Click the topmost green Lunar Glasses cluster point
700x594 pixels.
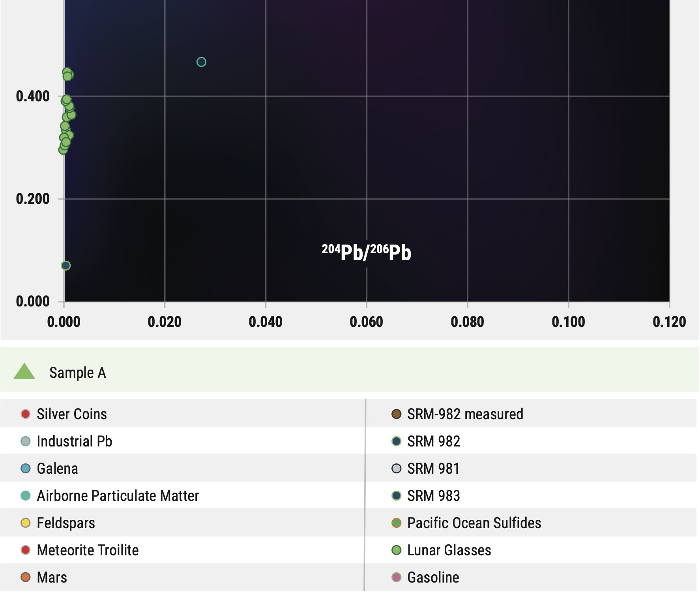click(67, 72)
